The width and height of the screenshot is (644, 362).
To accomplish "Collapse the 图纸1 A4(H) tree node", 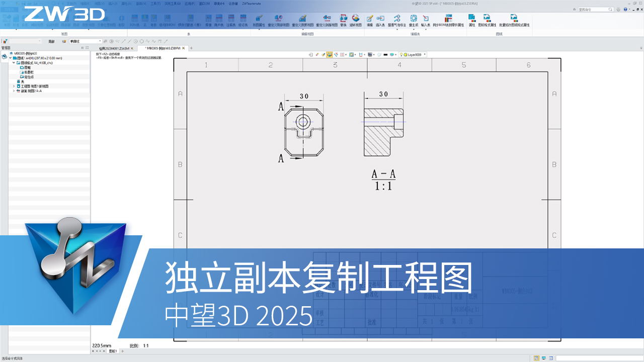I will [x=10, y=58].
